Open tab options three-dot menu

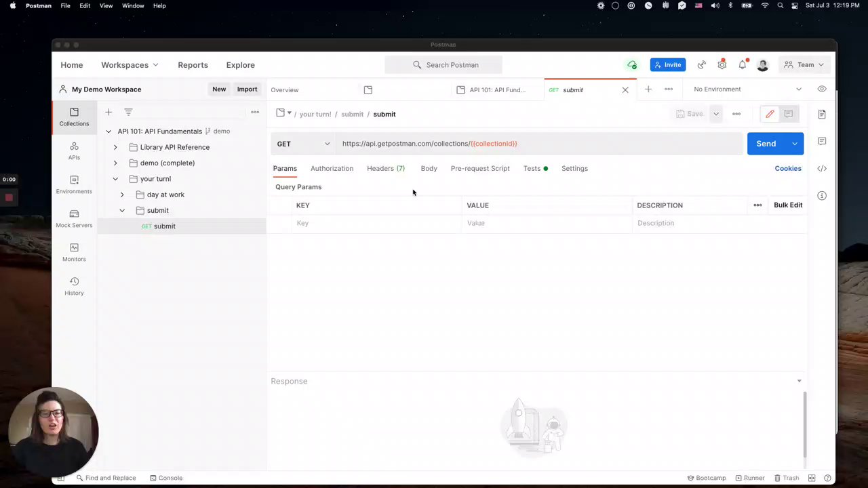pyautogui.click(x=669, y=89)
